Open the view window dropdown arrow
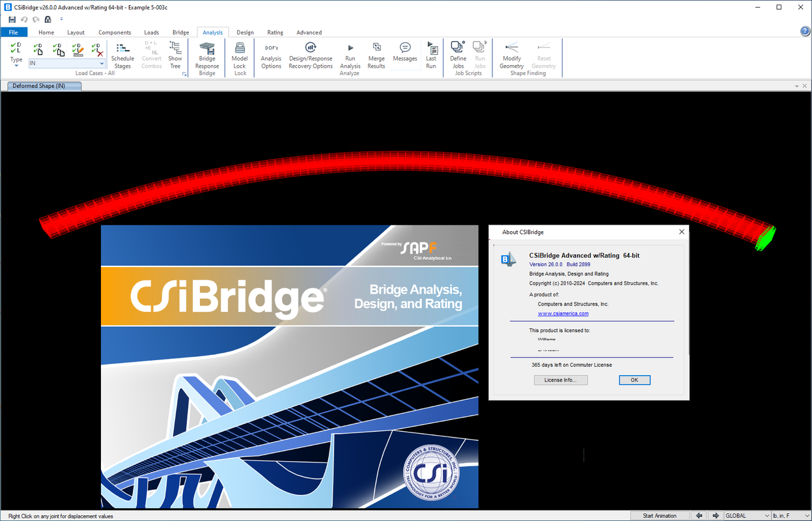 (x=797, y=86)
